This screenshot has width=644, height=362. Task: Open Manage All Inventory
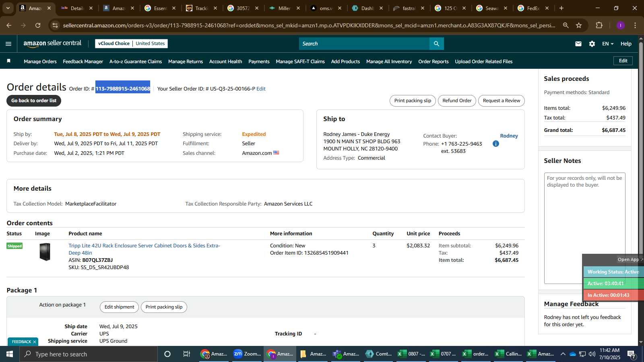click(x=389, y=62)
